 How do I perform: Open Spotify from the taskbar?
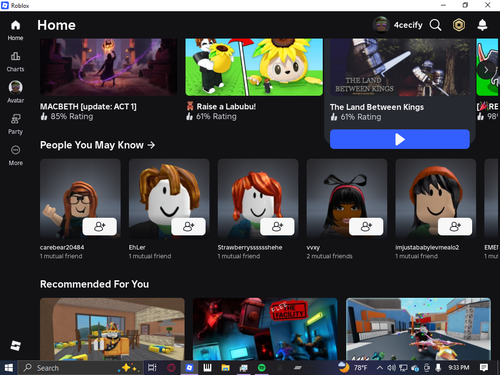(262, 368)
